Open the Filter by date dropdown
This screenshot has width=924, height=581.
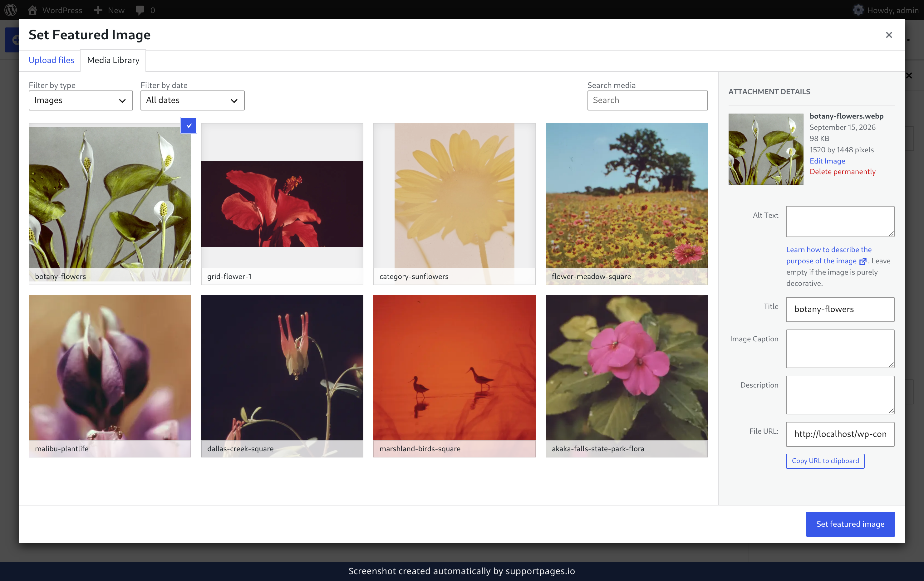[x=192, y=100]
